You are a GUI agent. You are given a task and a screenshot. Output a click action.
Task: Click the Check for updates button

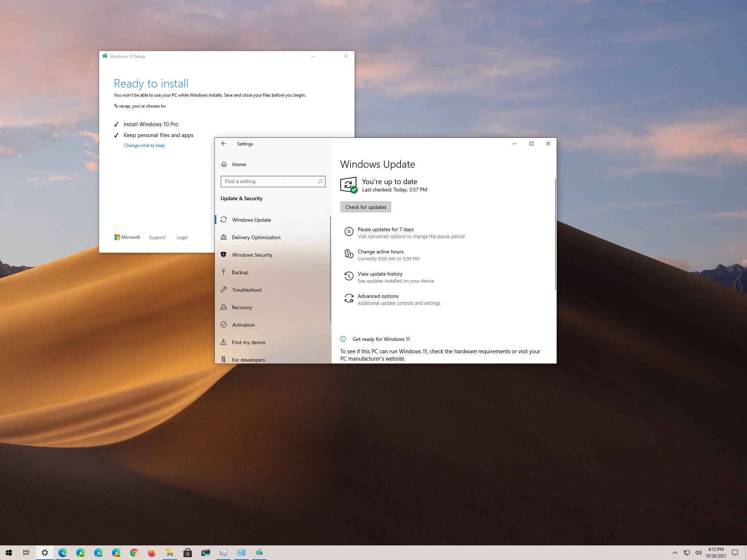pos(365,207)
